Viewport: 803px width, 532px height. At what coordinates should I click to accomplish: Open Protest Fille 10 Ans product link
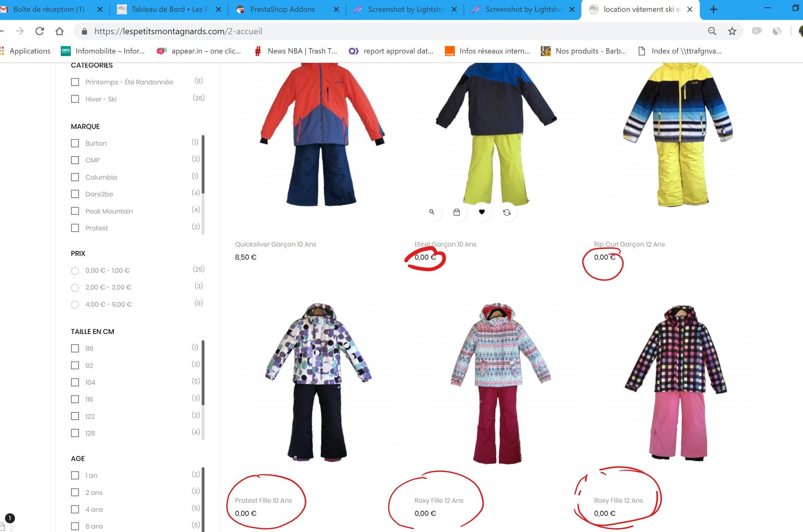click(263, 501)
